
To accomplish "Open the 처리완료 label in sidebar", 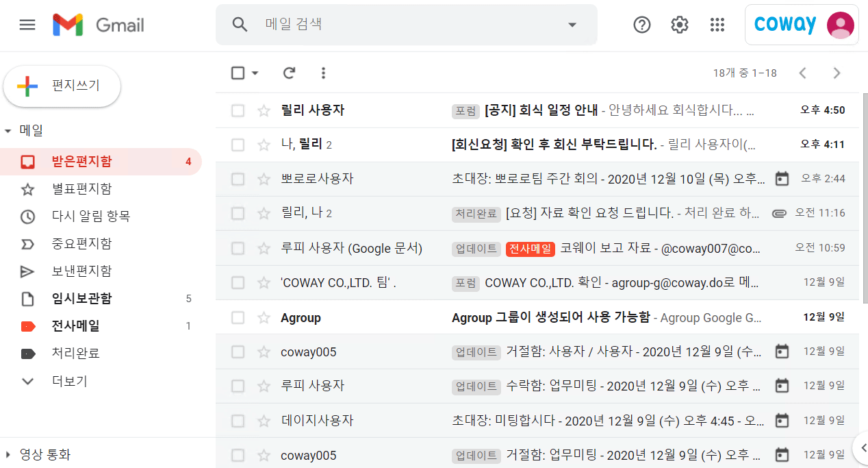I will [x=101, y=354].
